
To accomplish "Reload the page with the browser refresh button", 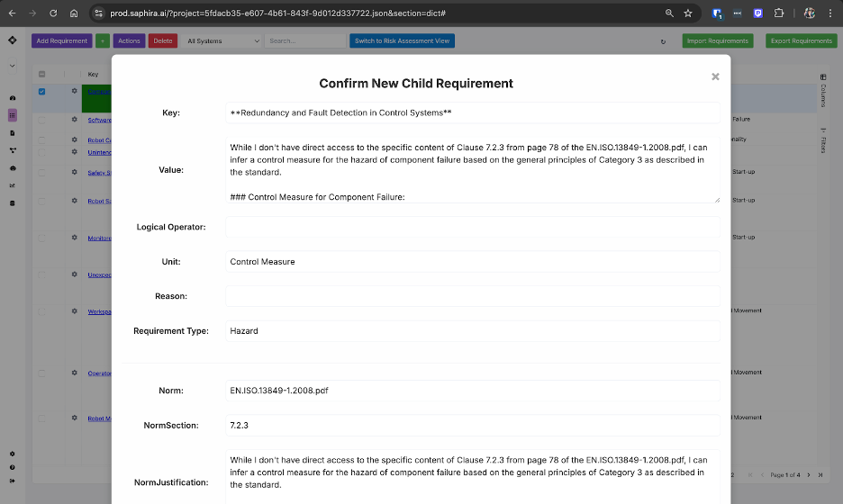I will click(53, 13).
